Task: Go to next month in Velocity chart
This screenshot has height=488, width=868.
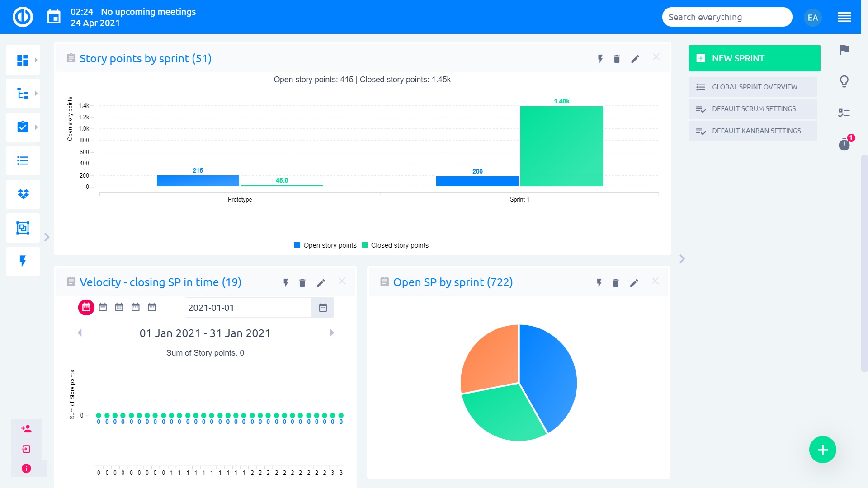Action: click(x=332, y=333)
